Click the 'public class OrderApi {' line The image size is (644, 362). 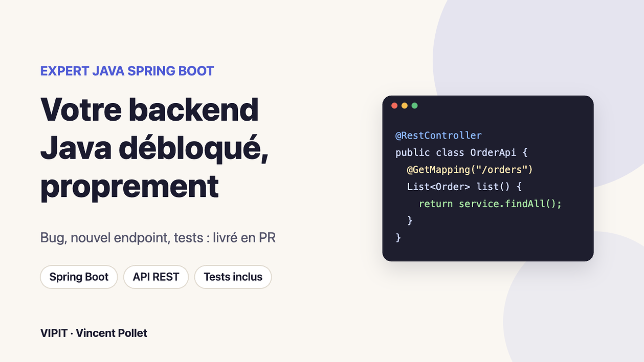[x=461, y=152]
